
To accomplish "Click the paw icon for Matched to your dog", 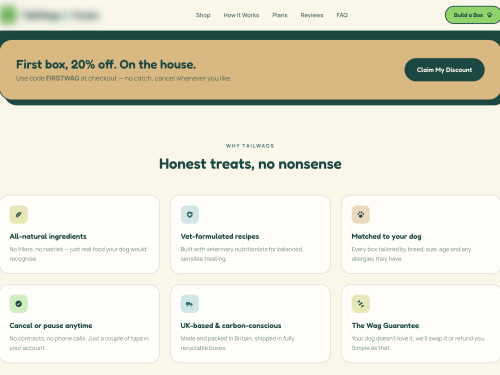I will coord(361,215).
